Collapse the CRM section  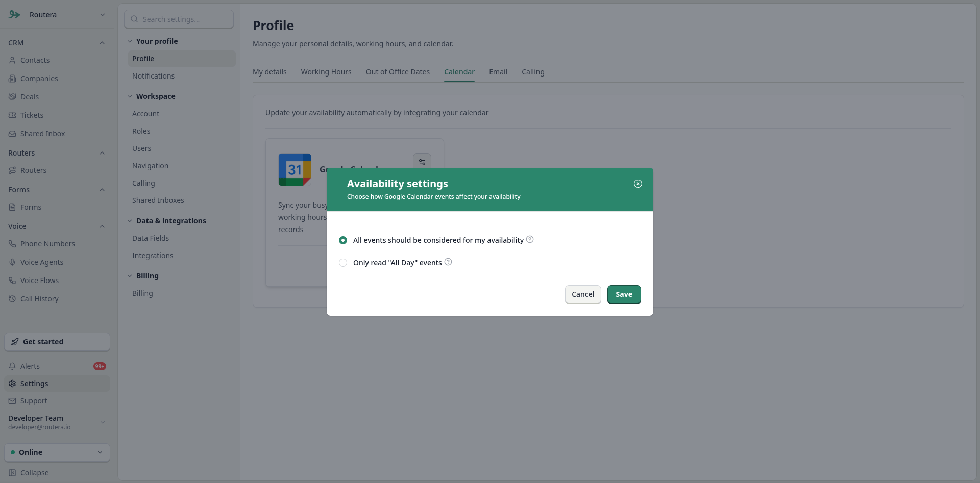102,43
